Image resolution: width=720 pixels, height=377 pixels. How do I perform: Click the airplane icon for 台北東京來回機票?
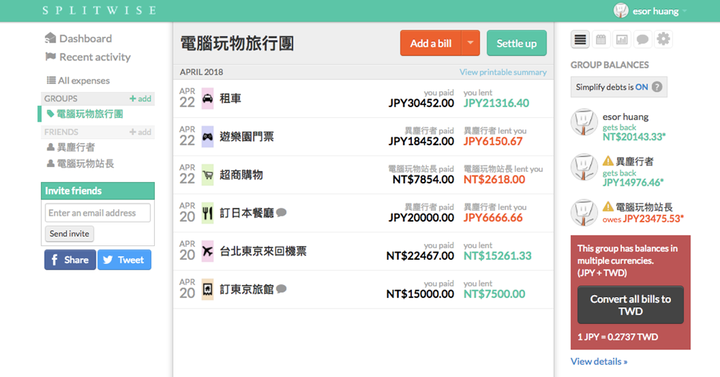click(x=208, y=251)
